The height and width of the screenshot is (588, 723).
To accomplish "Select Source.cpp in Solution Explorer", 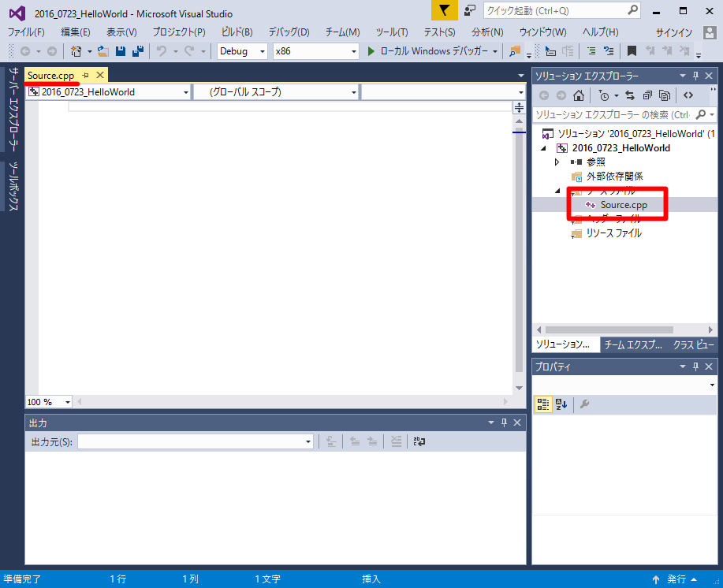I will (624, 205).
